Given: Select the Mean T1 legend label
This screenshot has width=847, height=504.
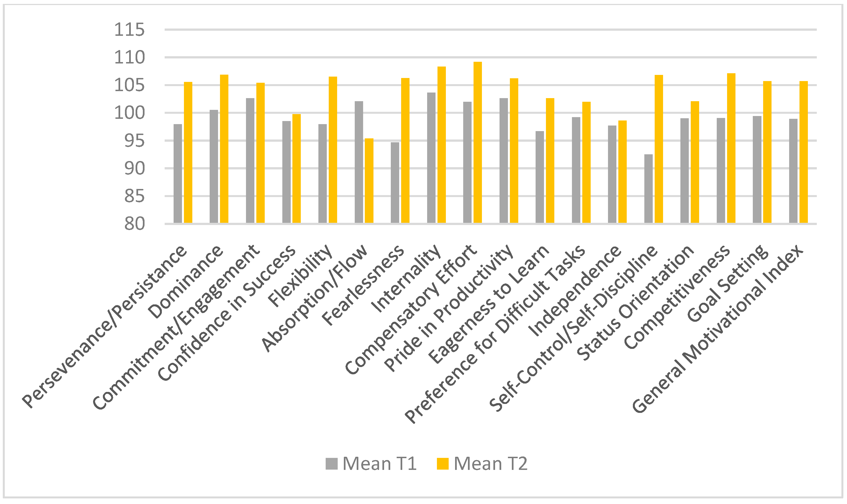Looking at the screenshot, I should 379,463.
